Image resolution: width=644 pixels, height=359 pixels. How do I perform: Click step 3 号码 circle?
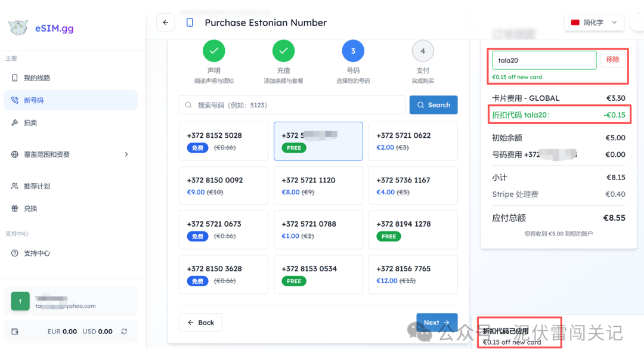[x=353, y=51]
